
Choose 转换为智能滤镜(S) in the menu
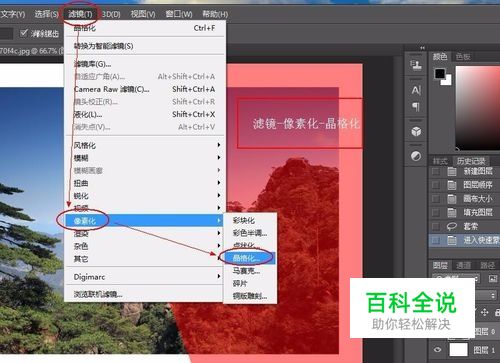point(145,46)
